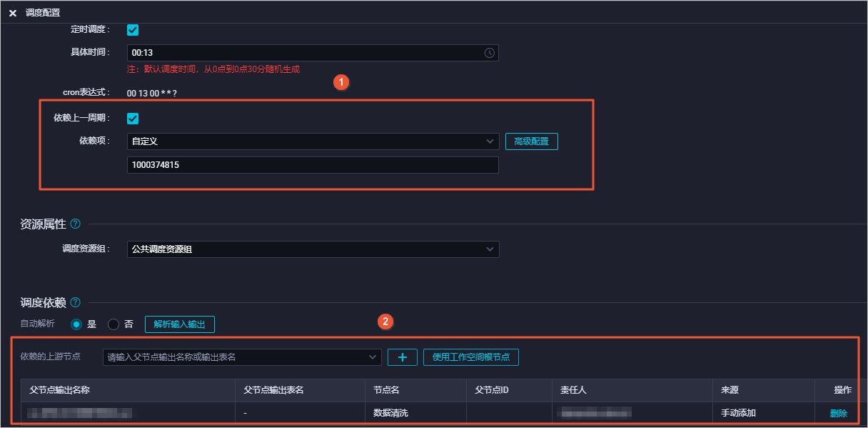Click 删除 link in the 数据清洗 row
The image size is (868, 428).
coord(839,413)
